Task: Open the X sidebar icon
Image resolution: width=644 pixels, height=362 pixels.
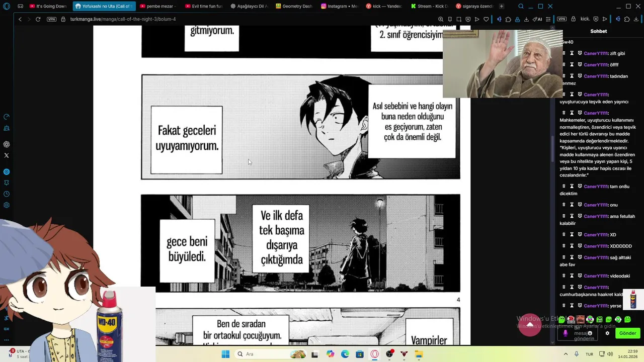Action: (x=7, y=155)
